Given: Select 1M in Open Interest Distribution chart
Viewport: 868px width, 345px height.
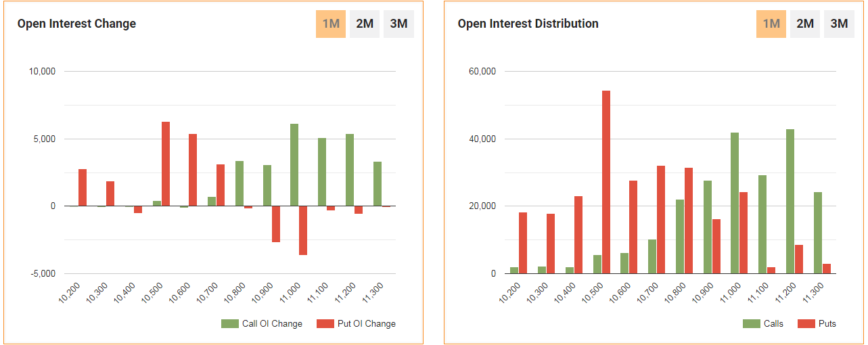Looking at the screenshot, I should [771, 24].
